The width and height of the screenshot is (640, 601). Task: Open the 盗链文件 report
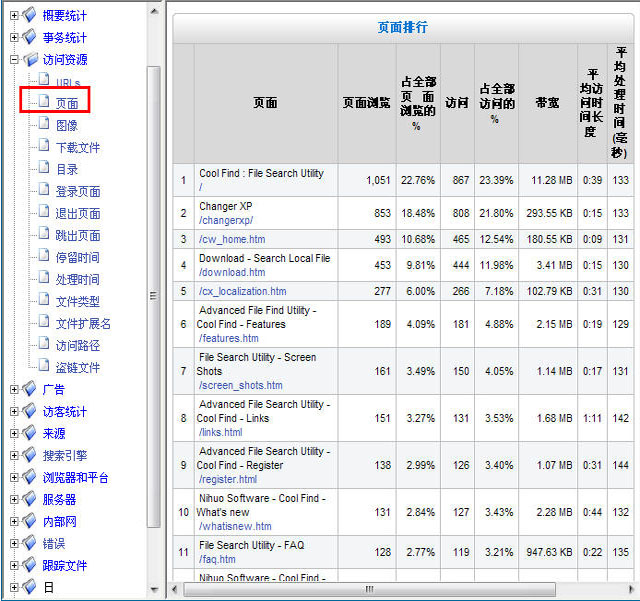78,368
